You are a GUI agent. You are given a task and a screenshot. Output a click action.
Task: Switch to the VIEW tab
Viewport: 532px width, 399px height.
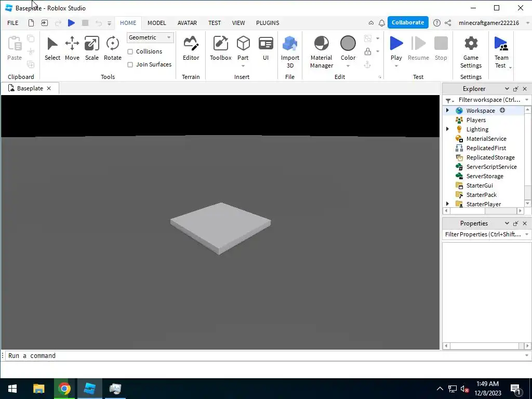pos(238,23)
